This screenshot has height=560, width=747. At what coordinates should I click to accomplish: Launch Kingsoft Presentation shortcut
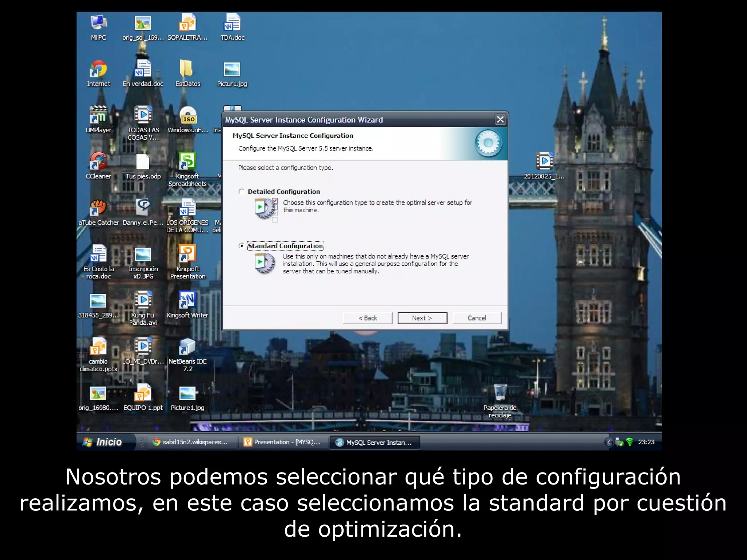(187, 254)
